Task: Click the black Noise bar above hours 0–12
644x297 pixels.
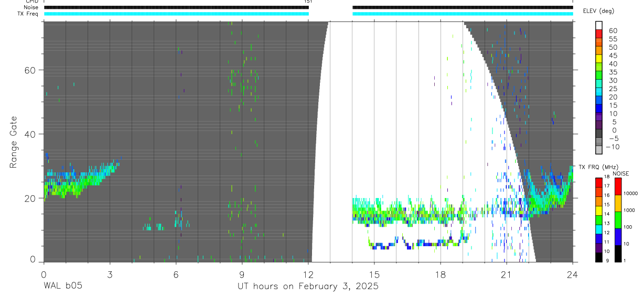Action: coord(176,7)
